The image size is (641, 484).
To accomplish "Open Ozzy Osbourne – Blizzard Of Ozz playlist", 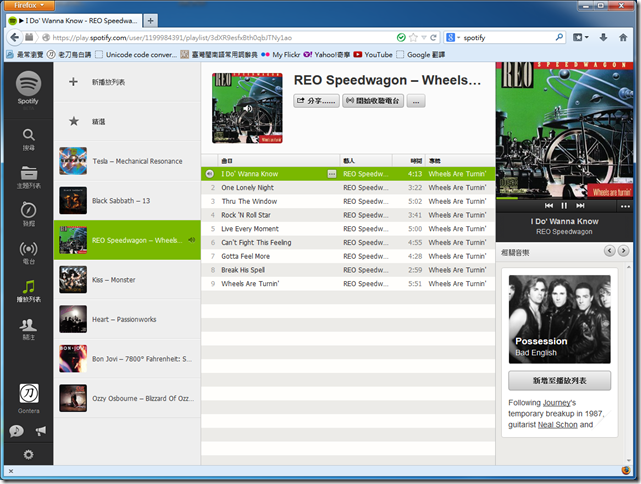I will 127,398.
